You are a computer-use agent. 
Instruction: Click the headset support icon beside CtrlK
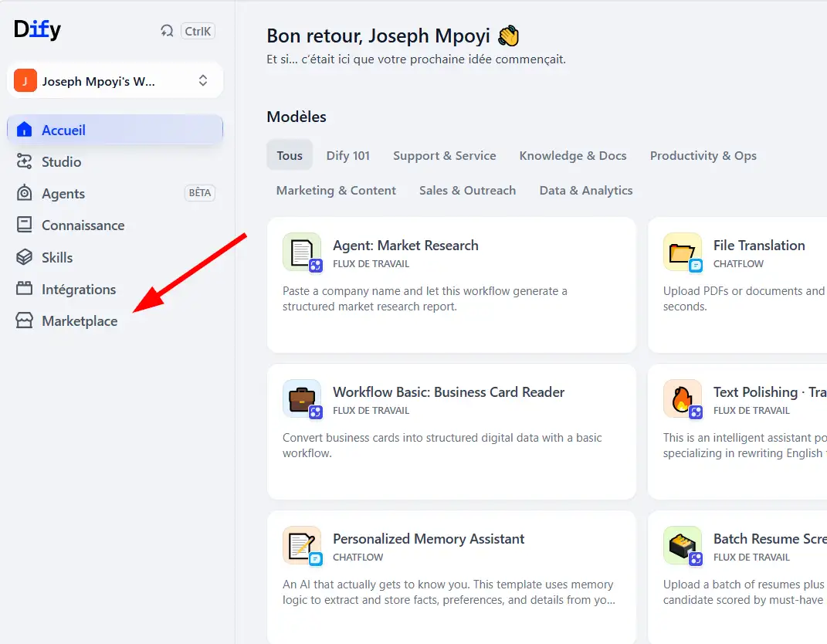click(167, 31)
